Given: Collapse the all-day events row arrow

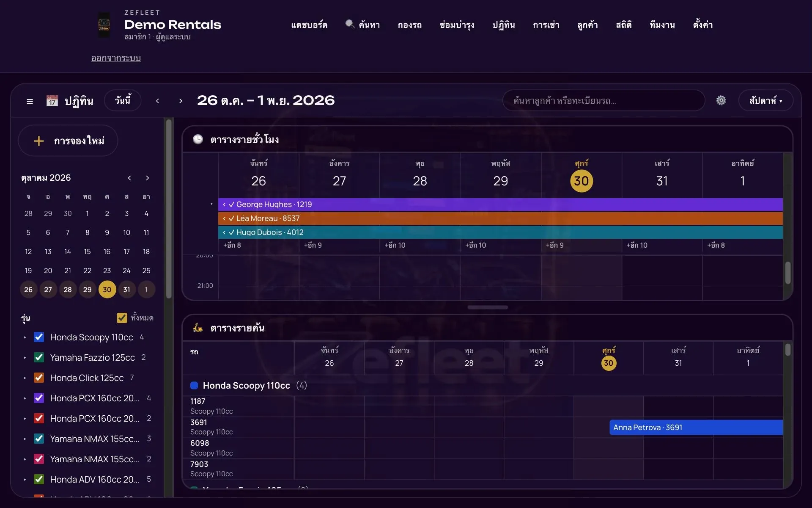Looking at the screenshot, I should 211,204.
